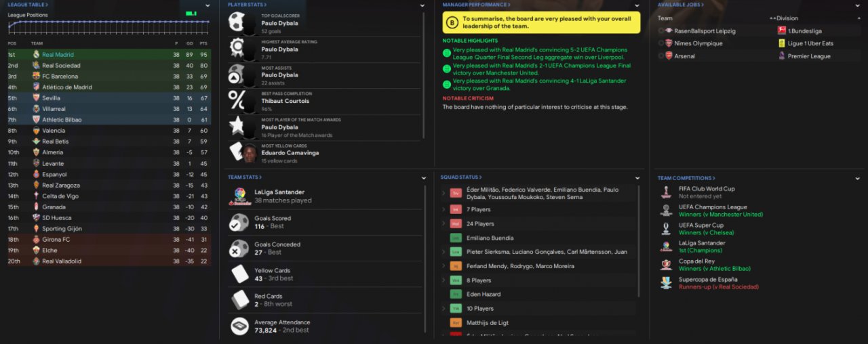Expand the Ferland Mendy injury row

tap(443, 266)
